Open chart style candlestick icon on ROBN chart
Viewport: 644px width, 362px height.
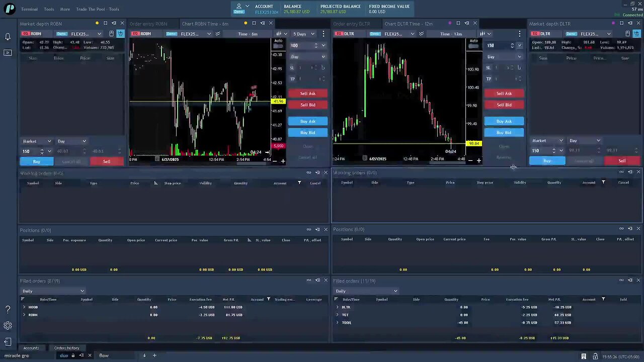[x=278, y=34]
